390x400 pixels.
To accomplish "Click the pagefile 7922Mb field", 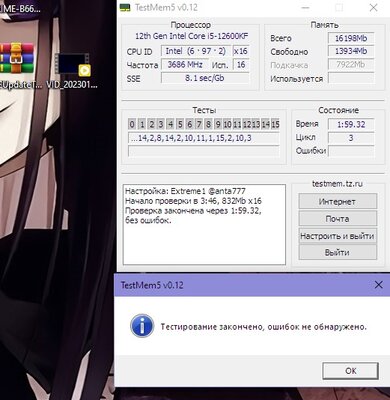I will tap(351, 64).
